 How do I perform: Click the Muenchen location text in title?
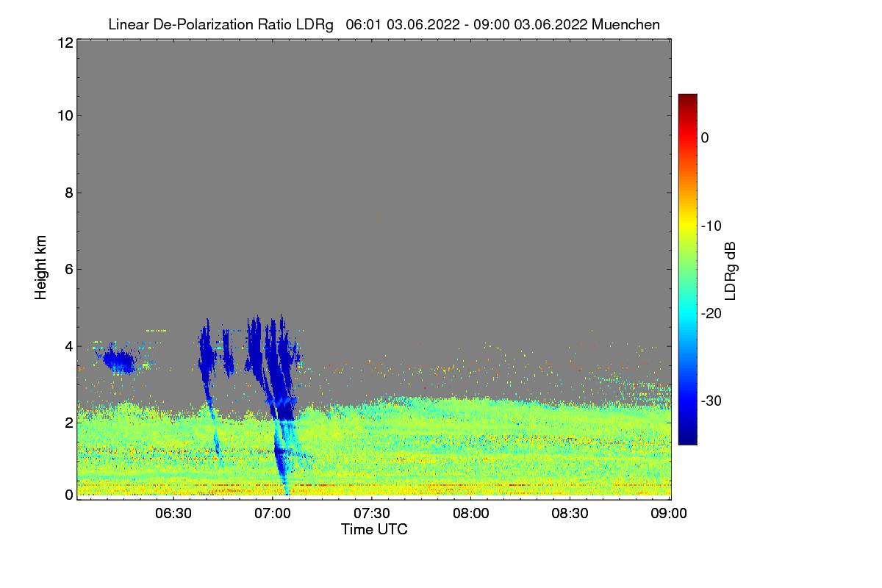coord(625,24)
